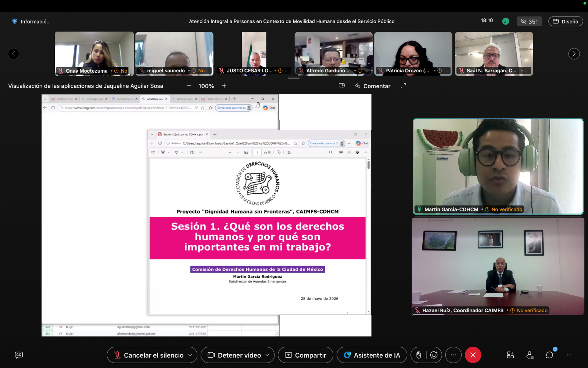Open meeting information shield icon
The image size is (588, 368).
pyautogui.click(x=15, y=21)
